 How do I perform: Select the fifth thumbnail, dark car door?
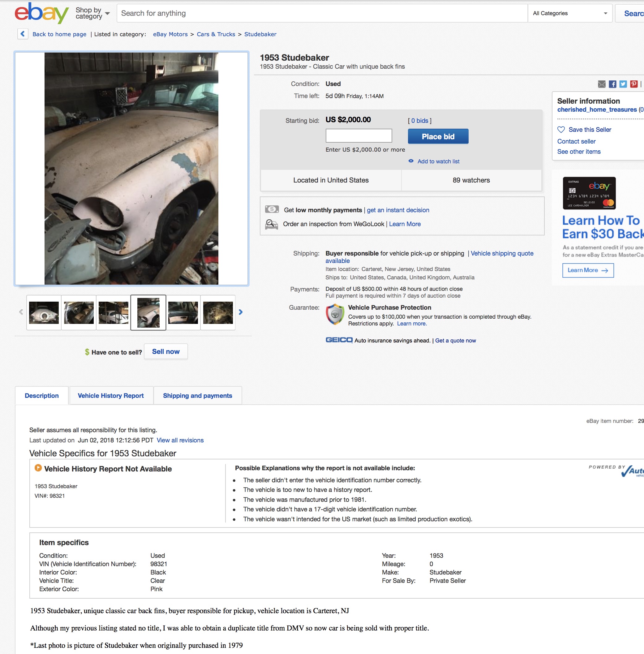pos(183,312)
